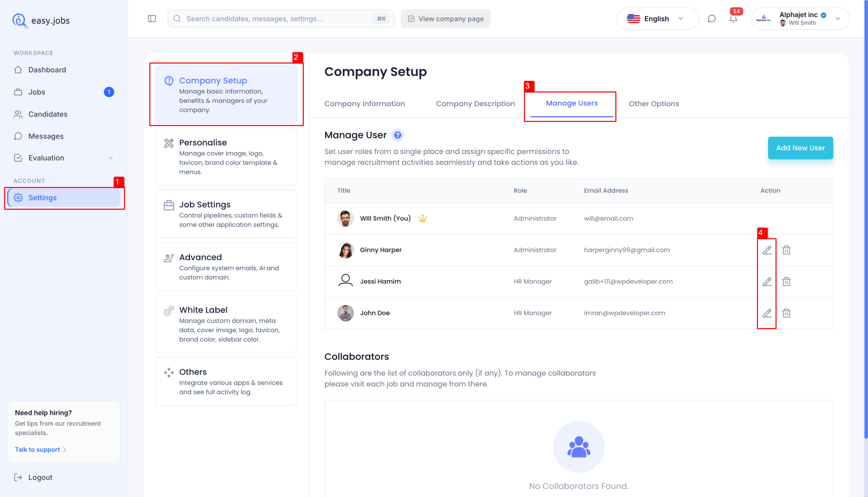This screenshot has height=497, width=868.
Task: Click the Manage User help question icon
Action: (x=397, y=135)
